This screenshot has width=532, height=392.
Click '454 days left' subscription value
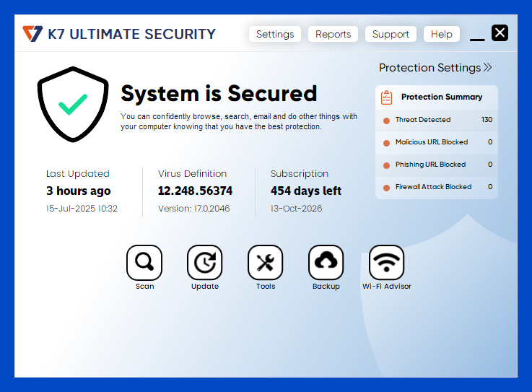click(305, 191)
